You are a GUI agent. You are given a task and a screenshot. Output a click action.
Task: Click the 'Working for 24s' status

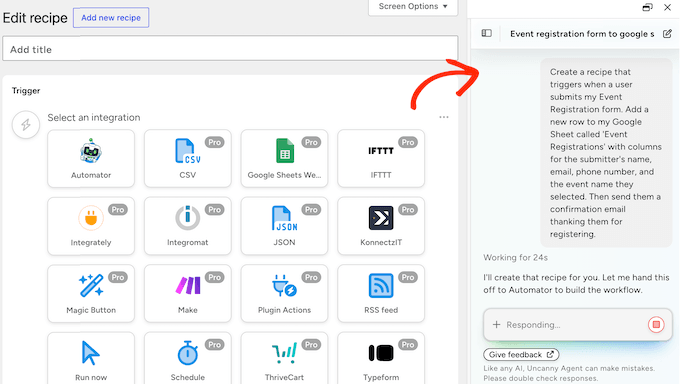coord(515,257)
